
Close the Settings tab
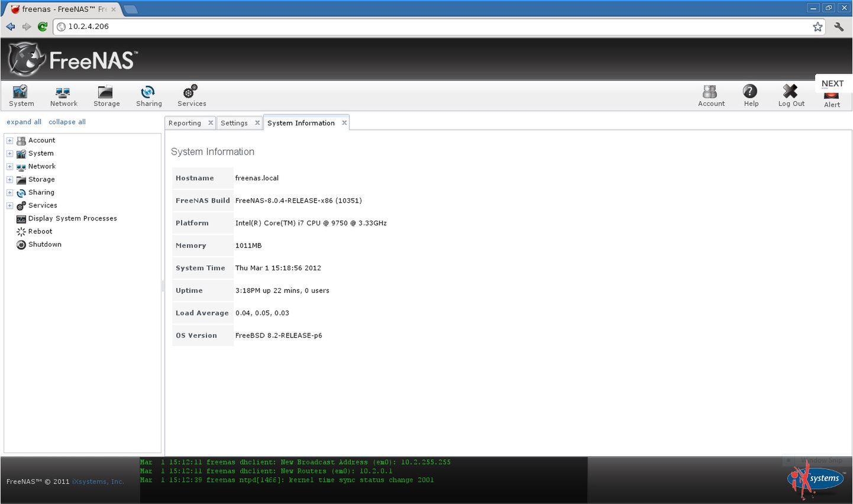click(x=257, y=123)
